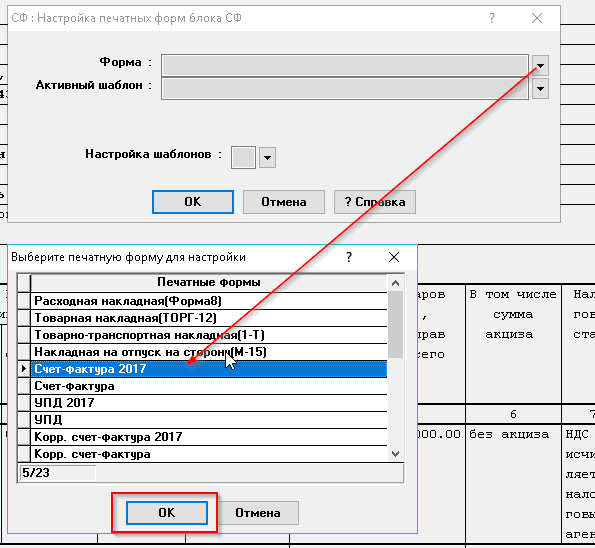Click list scrollbar down arrow
The image size is (595, 548).
[395, 454]
